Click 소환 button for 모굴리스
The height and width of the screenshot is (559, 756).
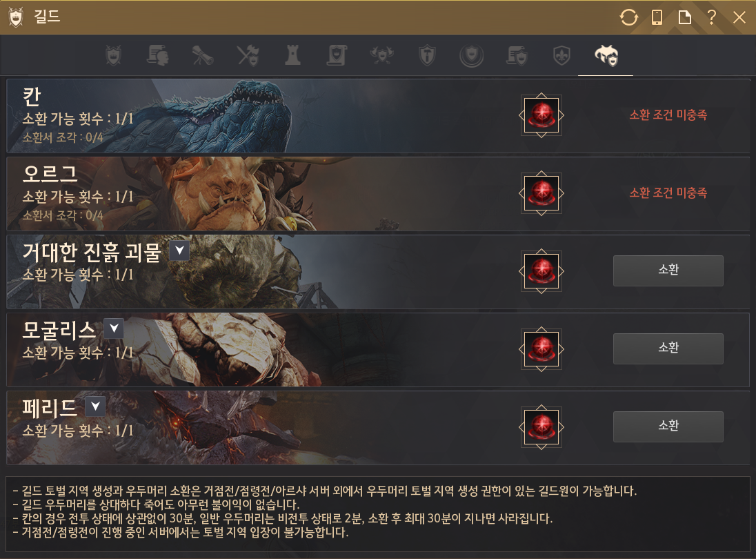click(x=668, y=349)
